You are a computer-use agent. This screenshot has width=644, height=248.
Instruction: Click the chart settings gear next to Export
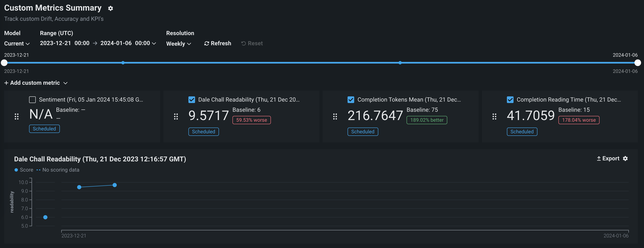(625, 158)
